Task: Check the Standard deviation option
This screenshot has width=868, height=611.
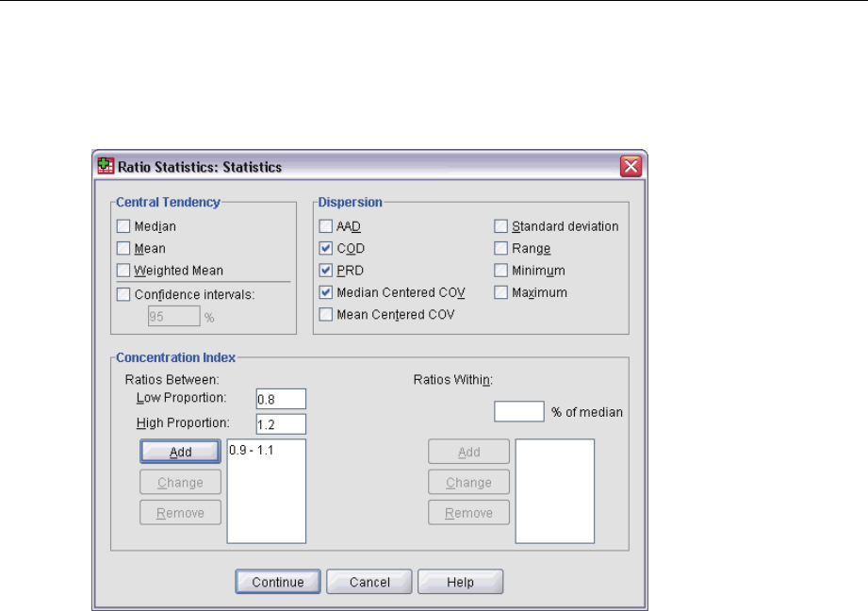Action: 501,226
